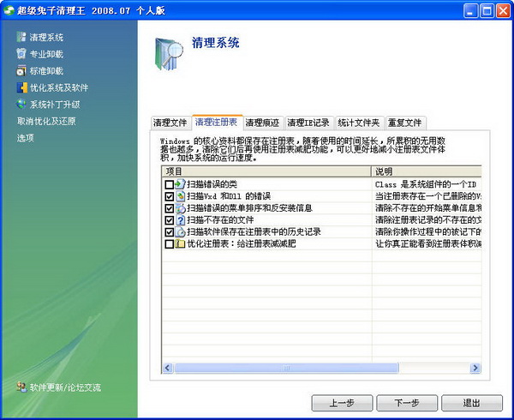Open 取消优化及还原 in sidebar

click(46, 121)
